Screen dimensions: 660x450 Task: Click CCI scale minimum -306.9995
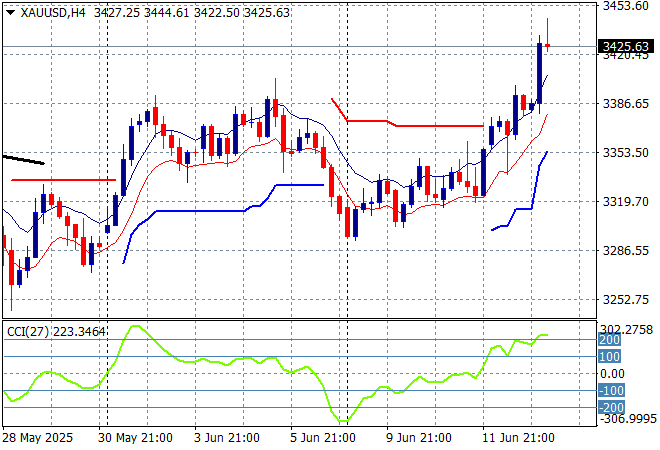[628, 419]
